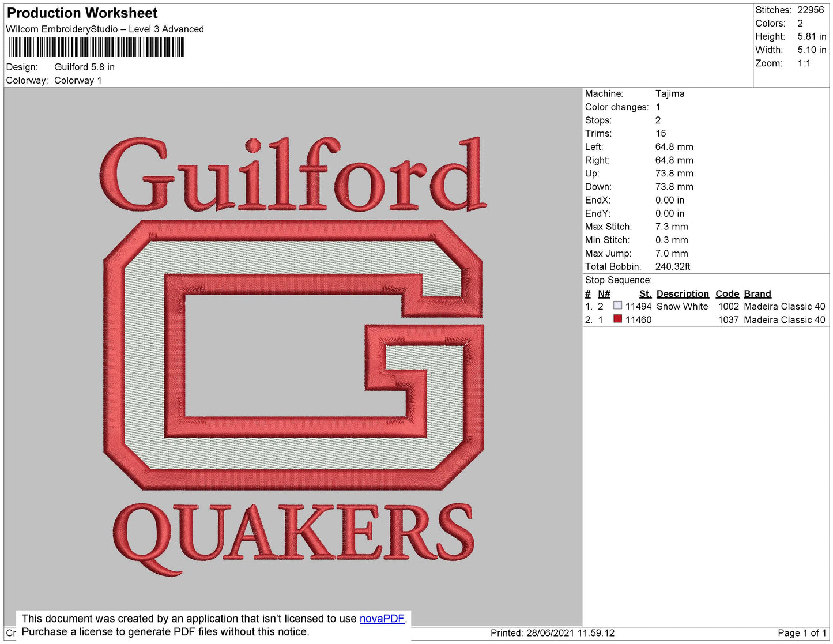Screen dimensions: 833x644
Task: Click the Trims value 15
Action: pos(661,134)
